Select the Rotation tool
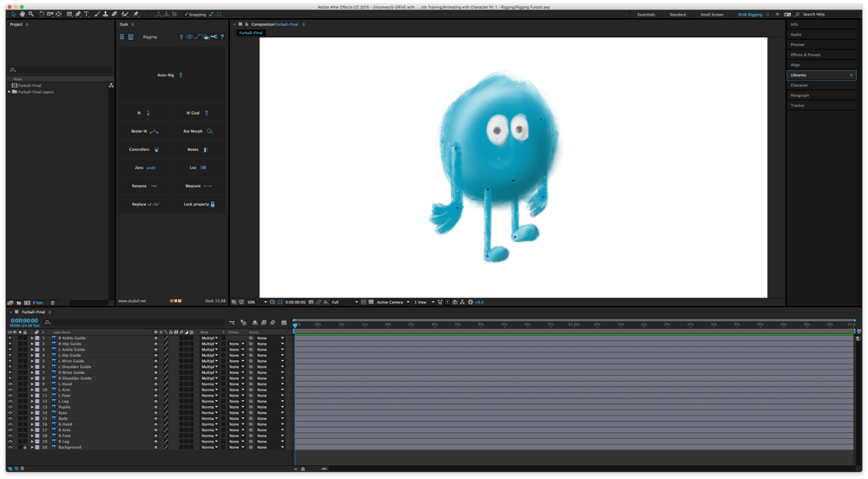This screenshot has height=479, width=868. (42, 14)
